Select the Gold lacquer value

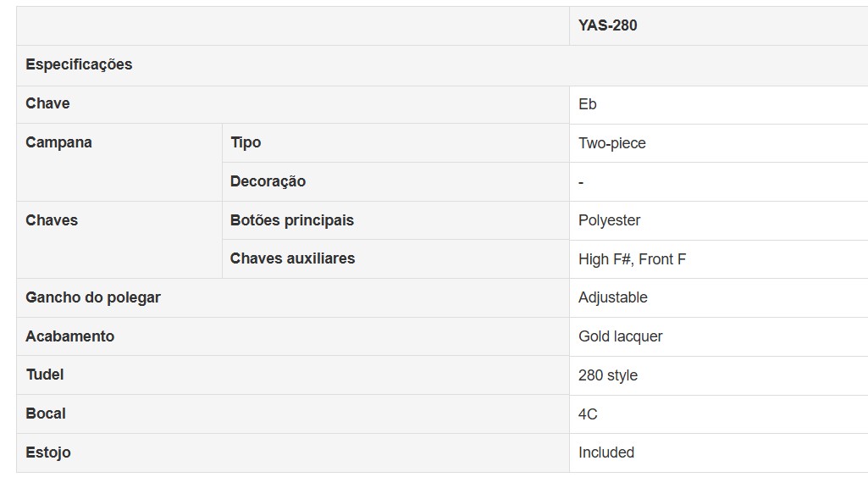click(x=621, y=336)
